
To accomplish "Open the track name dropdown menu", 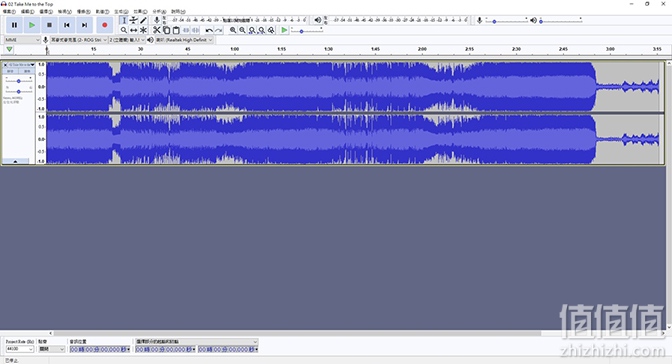I will [x=21, y=65].
